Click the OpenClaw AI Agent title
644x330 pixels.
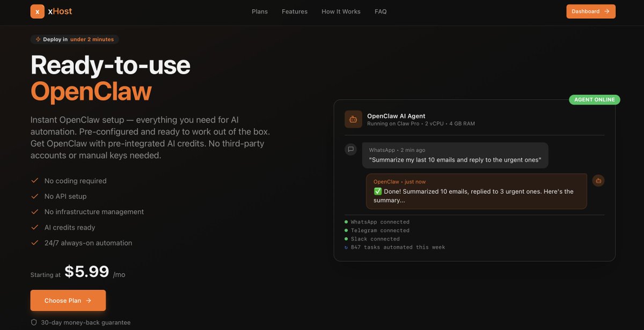396,116
